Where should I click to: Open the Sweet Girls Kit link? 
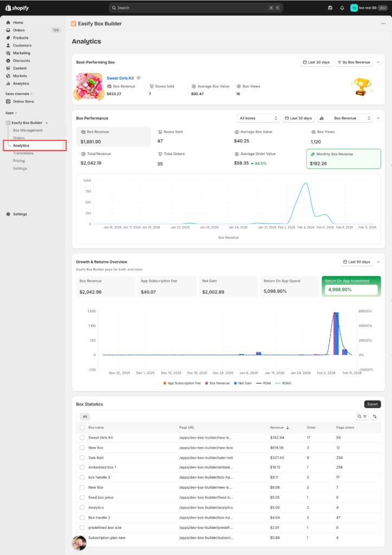[x=120, y=78]
